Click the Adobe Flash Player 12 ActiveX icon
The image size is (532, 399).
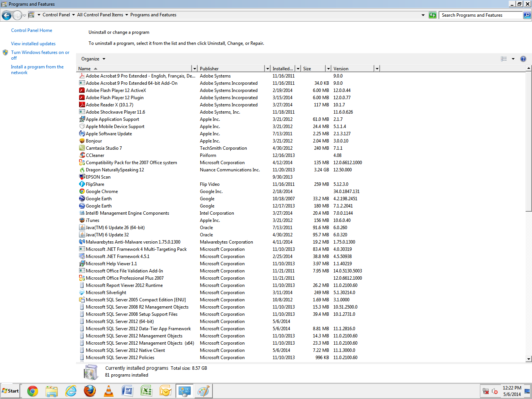(82, 90)
